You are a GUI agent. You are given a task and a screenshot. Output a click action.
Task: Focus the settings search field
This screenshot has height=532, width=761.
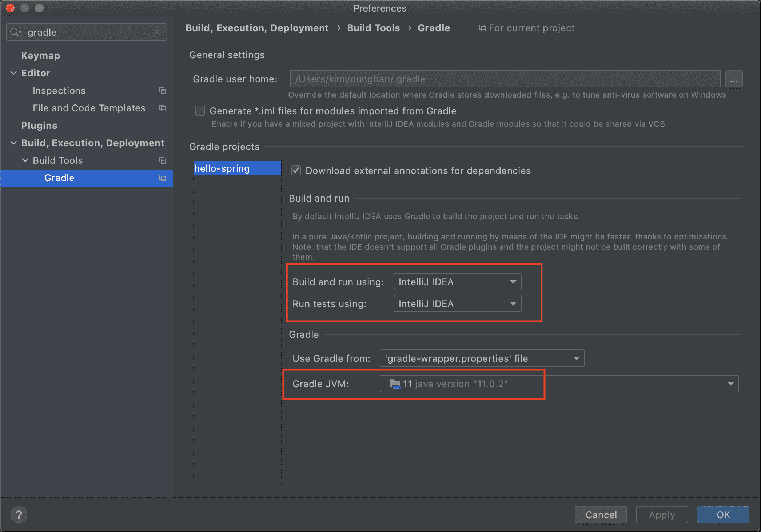[87, 32]
